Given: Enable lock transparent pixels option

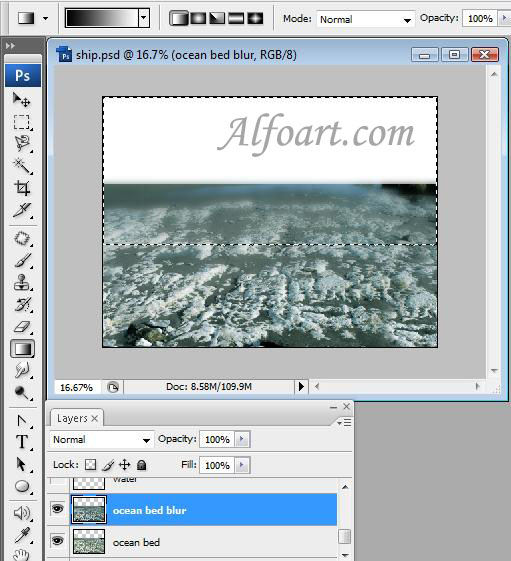Looking at the screenshot, I should coord(90,465).
